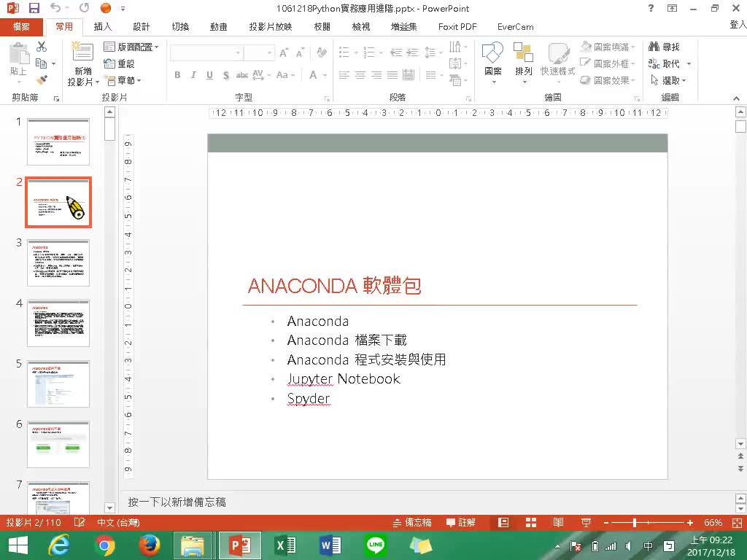Image resolution: width=747 pixels, height=560 pixels.
Task: Toggle the 註解 comments pane
Action: point(461,522)
